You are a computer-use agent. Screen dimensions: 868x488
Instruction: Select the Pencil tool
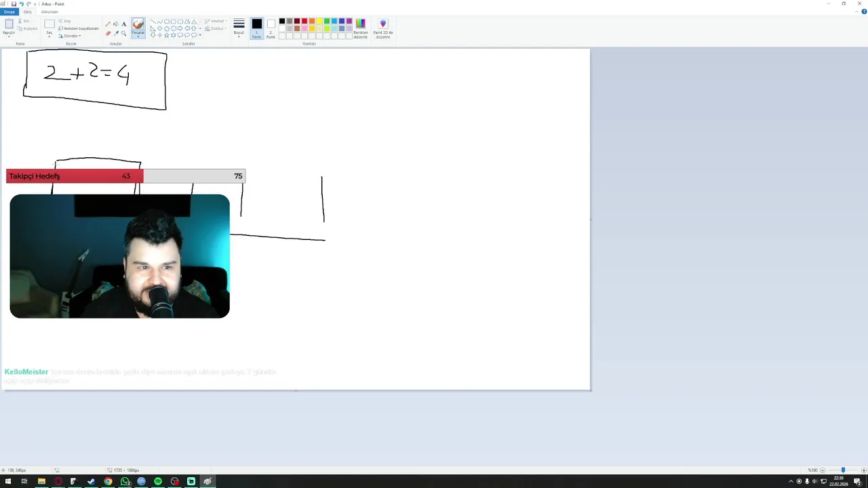pos(108,24)
